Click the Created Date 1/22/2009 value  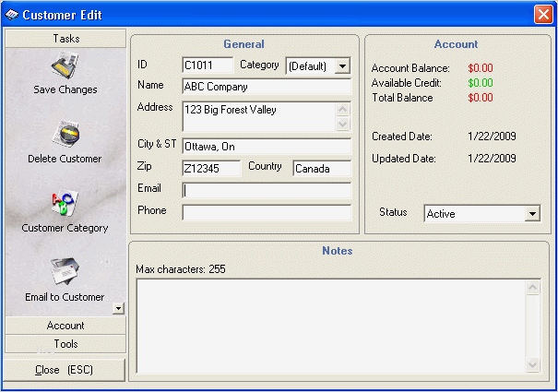click(x=492, y=136)
